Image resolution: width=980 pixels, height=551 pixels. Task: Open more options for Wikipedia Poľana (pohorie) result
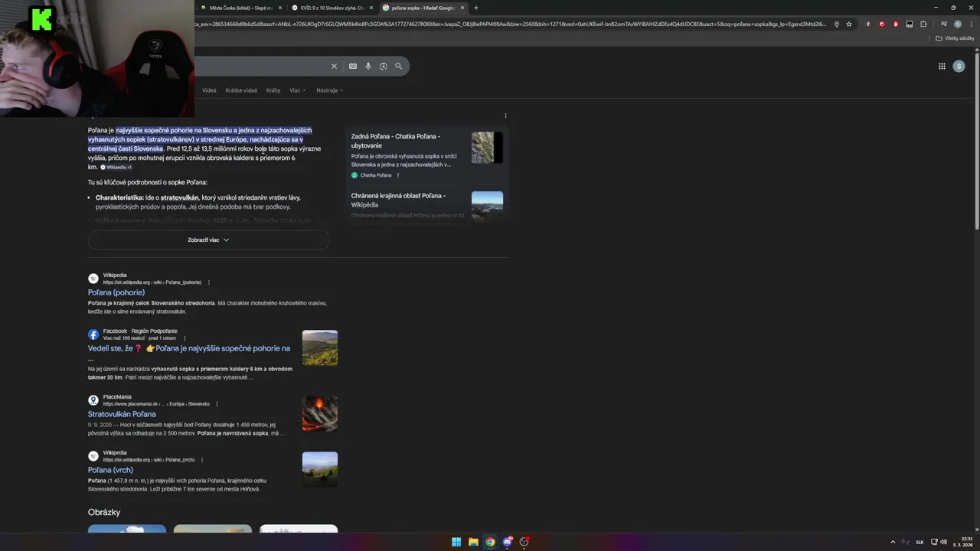(208, 282)
